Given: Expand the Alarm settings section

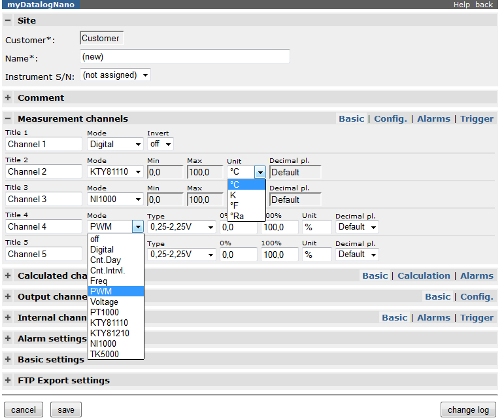Looking at the screenshot, I should [8, 338].
